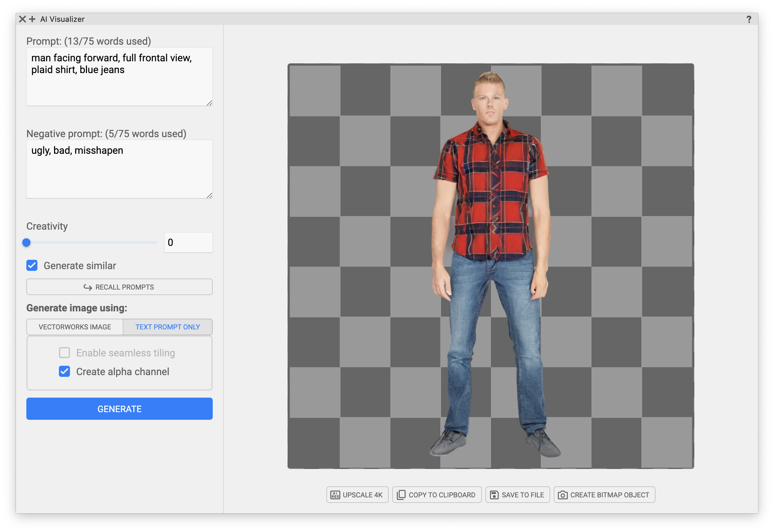Click the Recall Prompts button
774x532 pixels.
(120, 287)
